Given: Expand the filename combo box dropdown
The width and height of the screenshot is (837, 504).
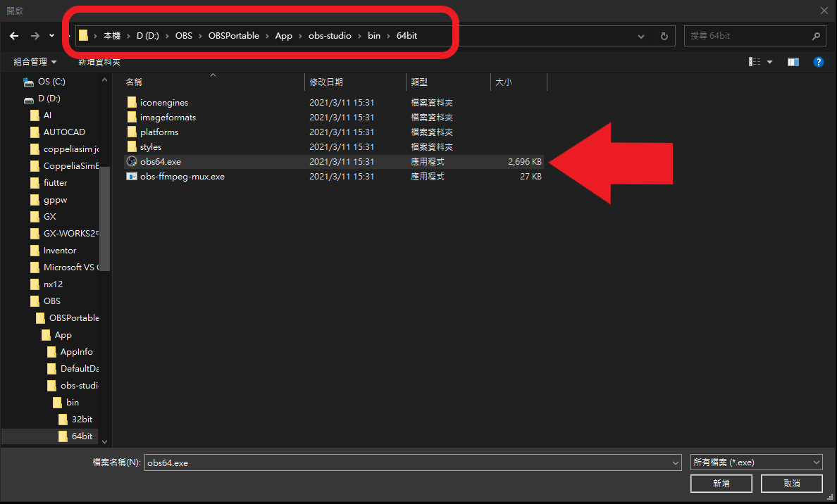Looking at the screenshot, I should [x=675, y=463].
